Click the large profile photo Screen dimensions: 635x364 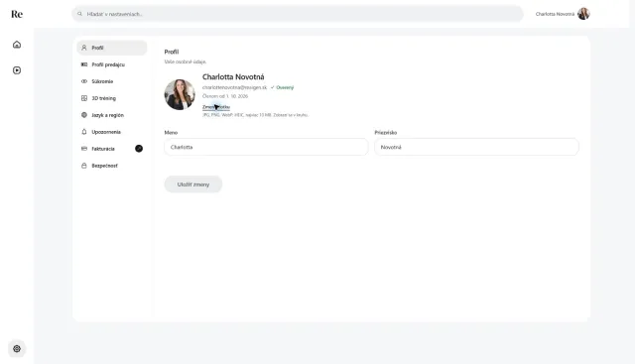click(180, 94)
